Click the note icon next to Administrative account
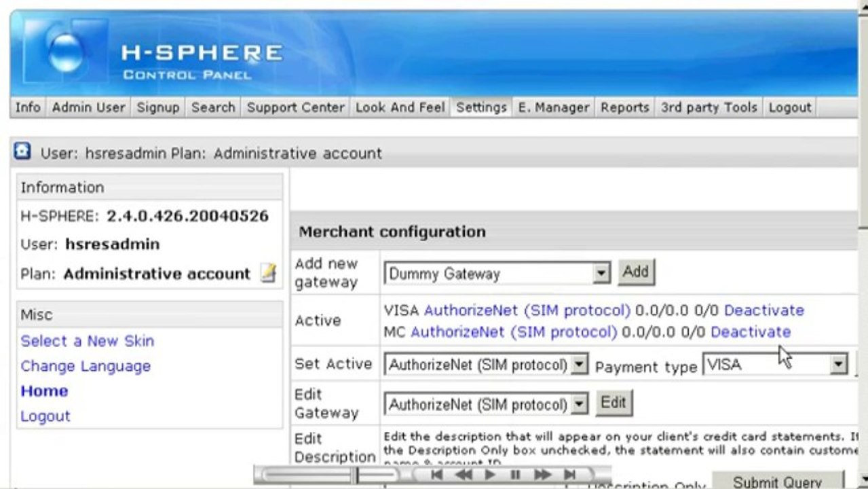Viewport: 868px width, 489px height. click(269, 273)
